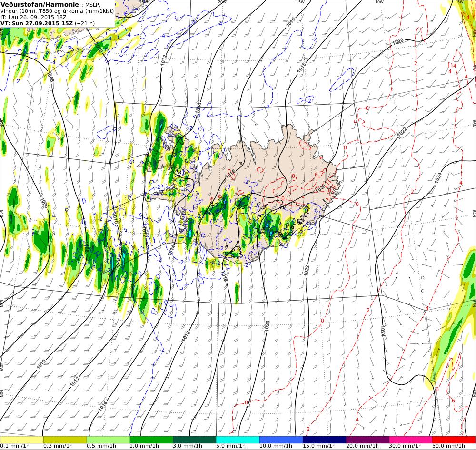Click the '15W' longitude label

click(x=300, y=2)
